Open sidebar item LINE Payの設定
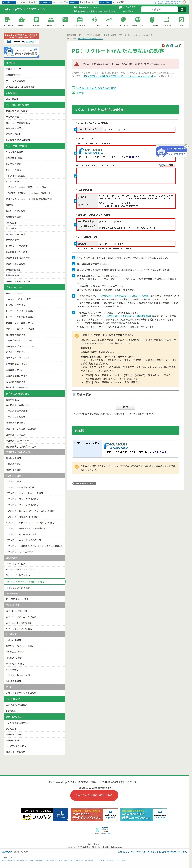 pos(34,640)
